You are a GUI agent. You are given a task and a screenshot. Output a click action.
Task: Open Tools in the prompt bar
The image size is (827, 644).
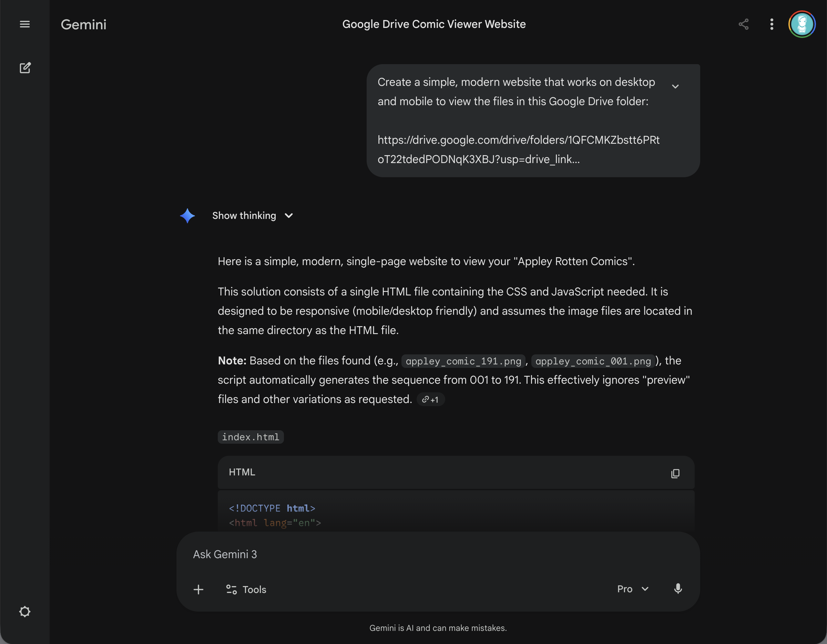pos(246,590)
